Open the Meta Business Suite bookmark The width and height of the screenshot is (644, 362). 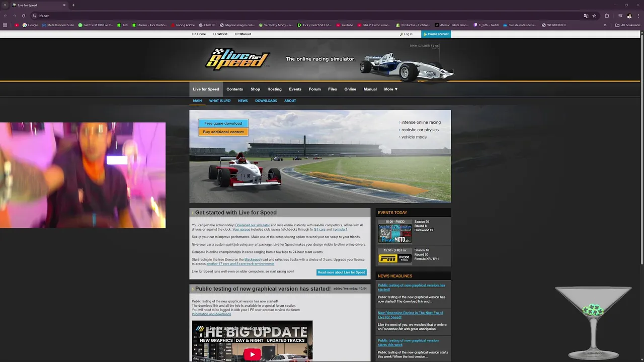(58, 25)
